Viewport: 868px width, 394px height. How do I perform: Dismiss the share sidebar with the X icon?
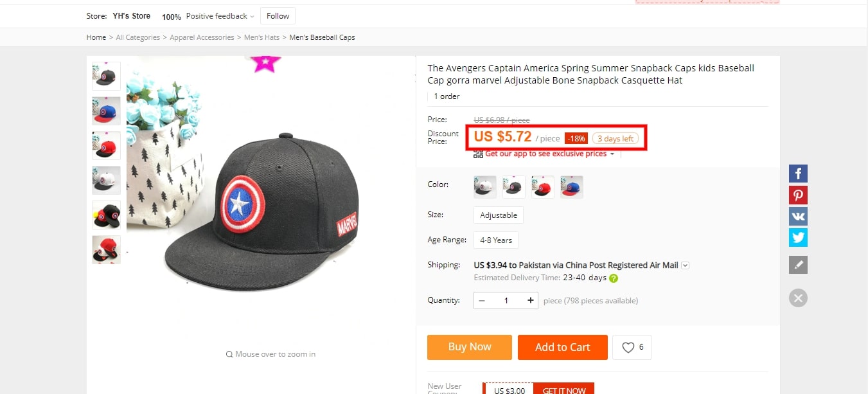coord(798,298)
